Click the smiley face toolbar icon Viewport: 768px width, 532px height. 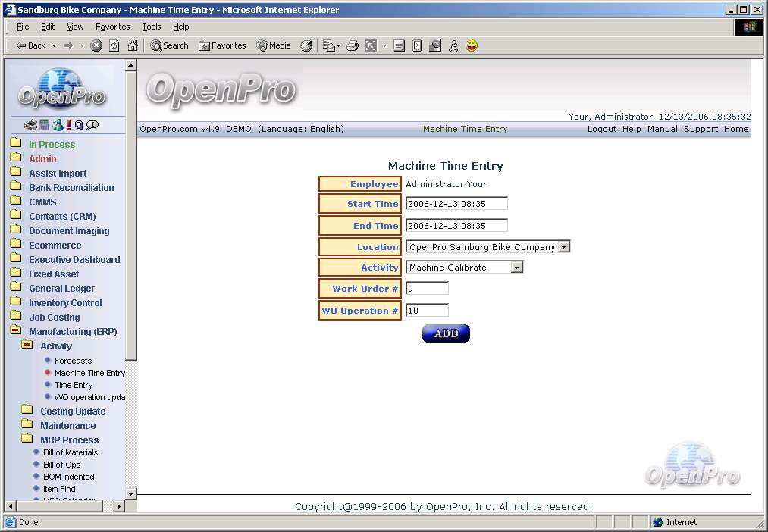pos(472,45)
